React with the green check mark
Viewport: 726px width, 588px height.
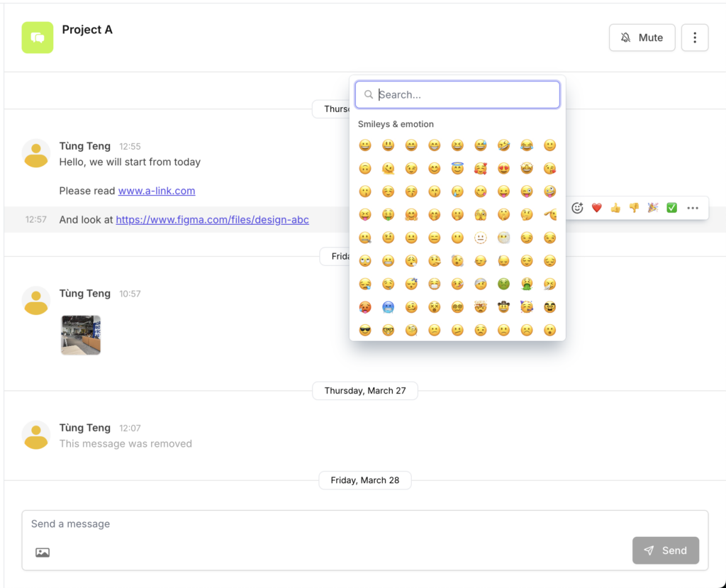(671, 208)
